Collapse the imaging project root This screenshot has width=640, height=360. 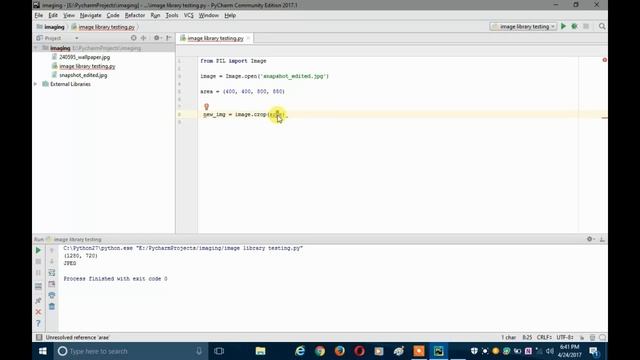(36, 48)
